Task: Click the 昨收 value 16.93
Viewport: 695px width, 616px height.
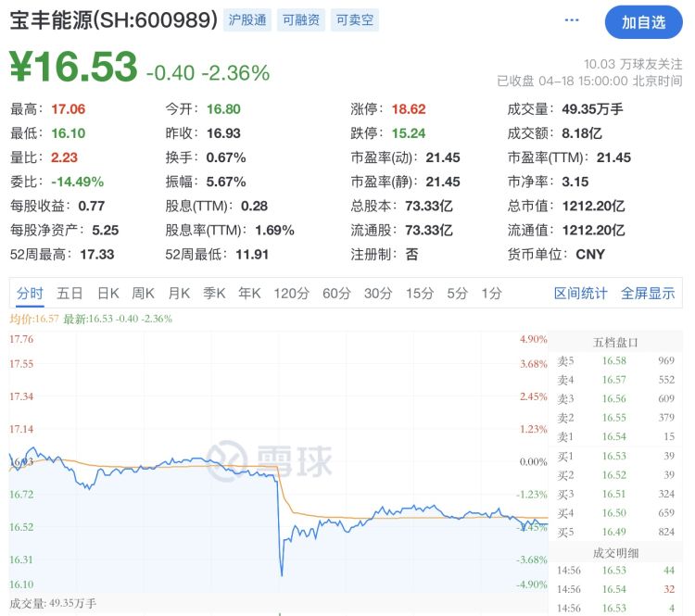Action: pyautogui.click(x=223, y=133)
